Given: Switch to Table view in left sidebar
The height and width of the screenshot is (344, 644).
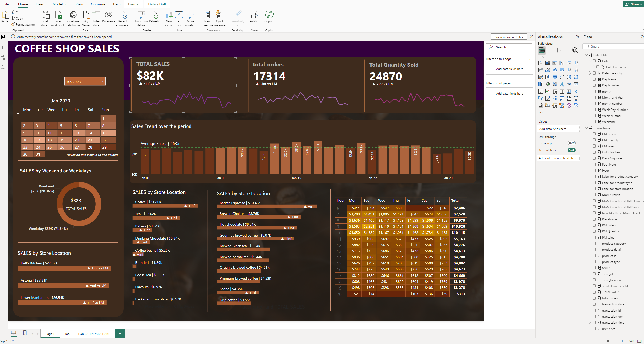Looking at the screenshot, I should click(3, 47).
